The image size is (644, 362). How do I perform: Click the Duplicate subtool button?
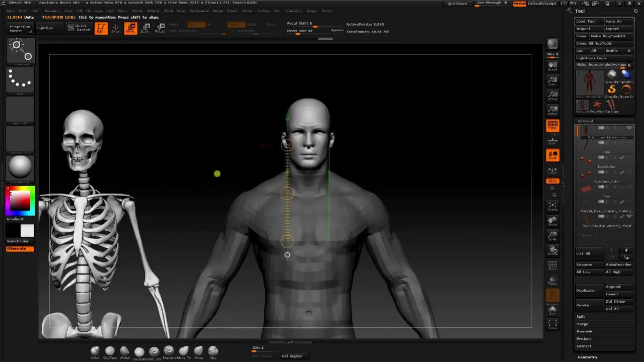click(x=586, y=291)
